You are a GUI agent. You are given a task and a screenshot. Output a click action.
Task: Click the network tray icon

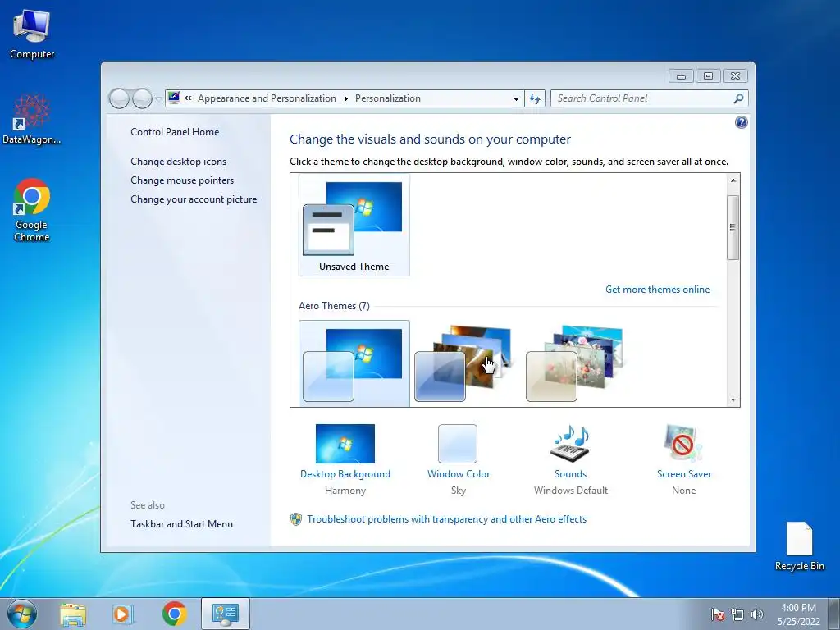737,614
